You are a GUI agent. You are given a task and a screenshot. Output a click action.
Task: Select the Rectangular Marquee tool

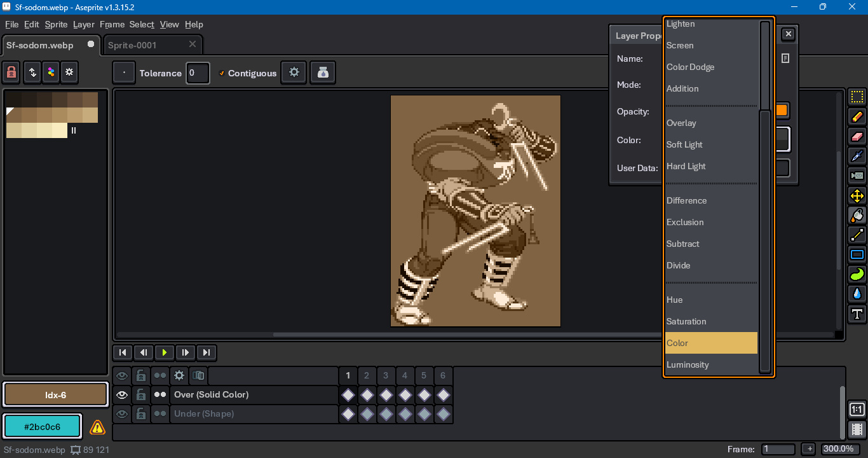pyautogui.click(x=857, y=97)
